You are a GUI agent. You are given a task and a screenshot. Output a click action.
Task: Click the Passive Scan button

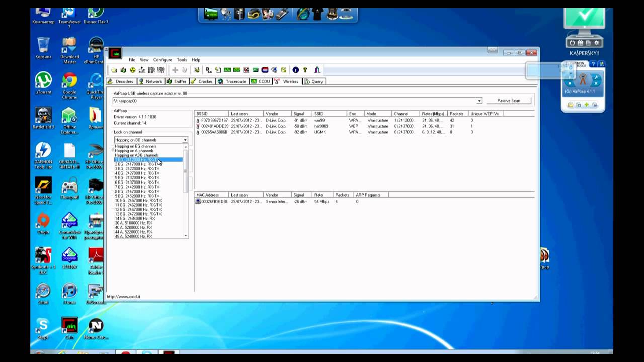coord(509,101)
